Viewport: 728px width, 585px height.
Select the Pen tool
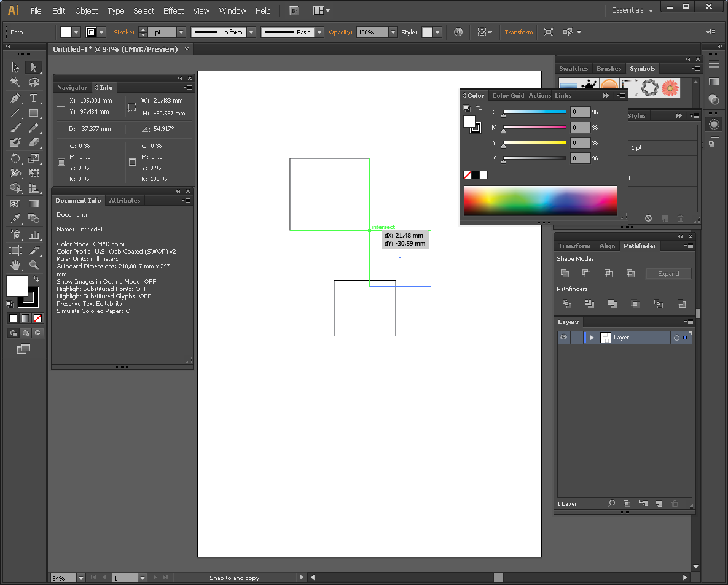tap(15, 98)
